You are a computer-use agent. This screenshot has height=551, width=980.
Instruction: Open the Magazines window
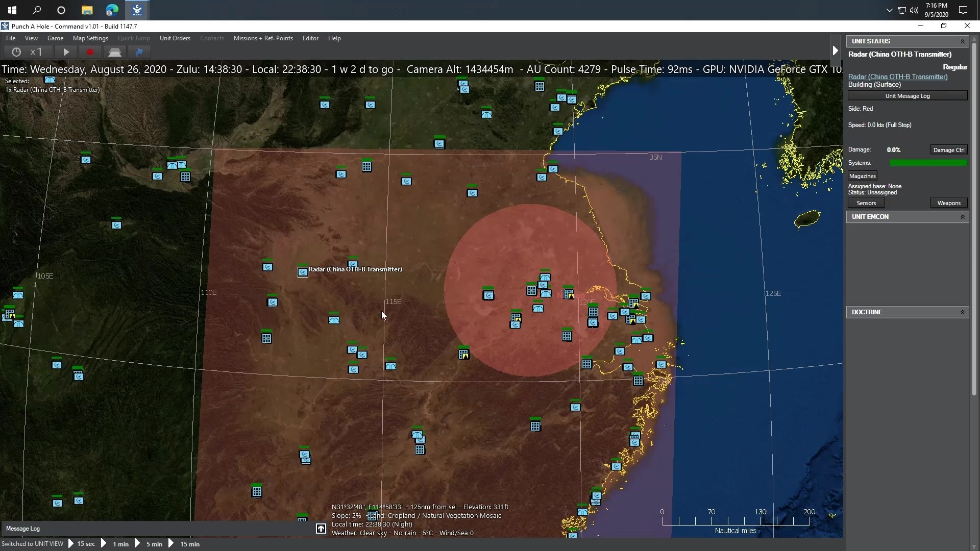click(x=863, y=176)
